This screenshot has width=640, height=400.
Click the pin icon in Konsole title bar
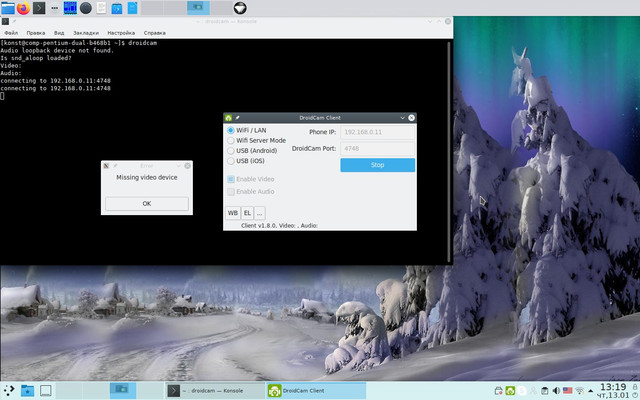[14, 21]
